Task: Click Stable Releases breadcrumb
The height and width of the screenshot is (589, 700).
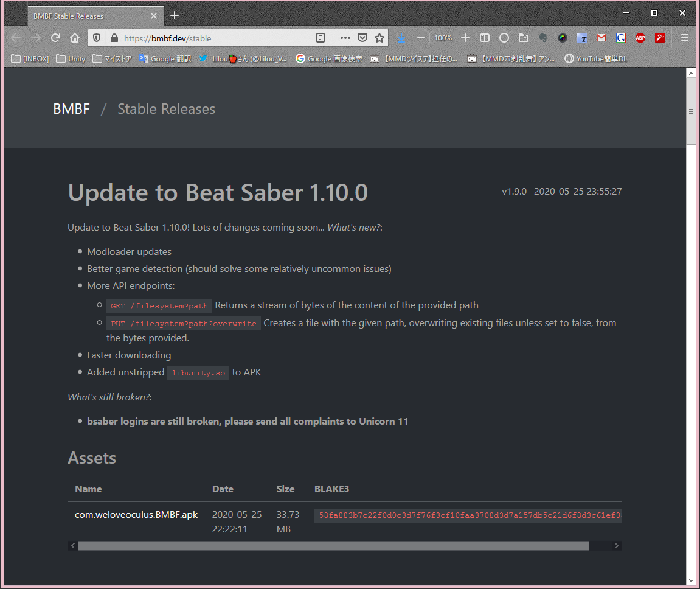Action: (166, 109)
